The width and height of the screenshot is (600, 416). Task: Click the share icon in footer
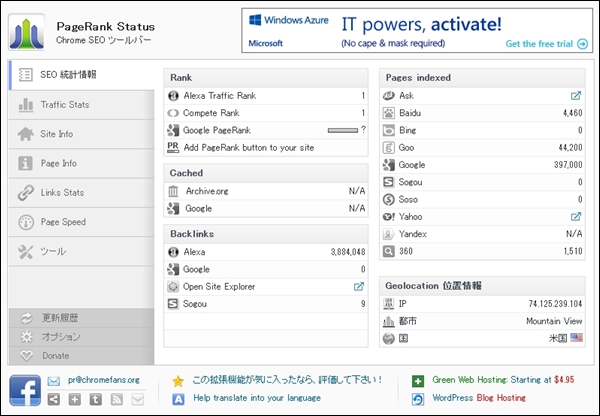pyautogui.click(x=54, y=400)
